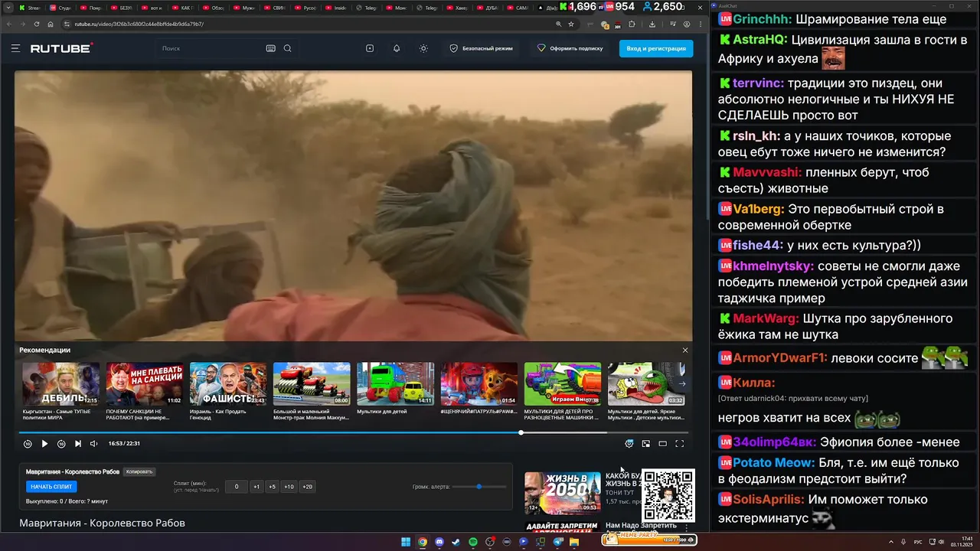Open Steam from the taskbar
This screenshot has width=980, height=551.
click(x=456, y=542)
